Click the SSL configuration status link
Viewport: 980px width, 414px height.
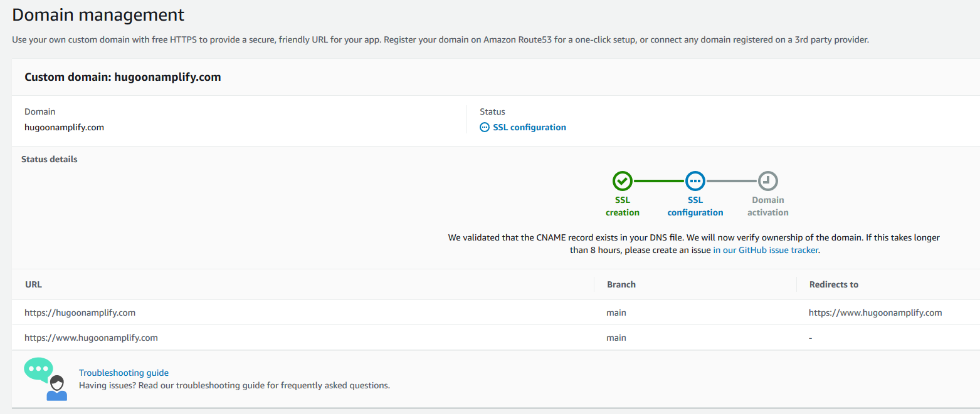(530, 127)
